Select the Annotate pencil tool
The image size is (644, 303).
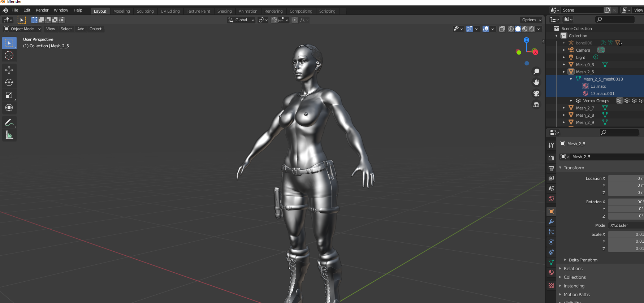click(9, 123)
